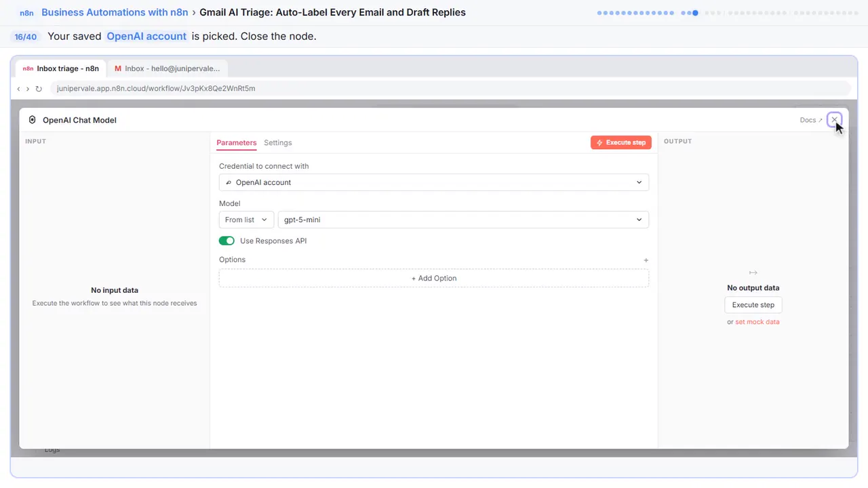Click the browser forward arrow
The height and width of the screenshot is (488, 868).
[28, 89]
